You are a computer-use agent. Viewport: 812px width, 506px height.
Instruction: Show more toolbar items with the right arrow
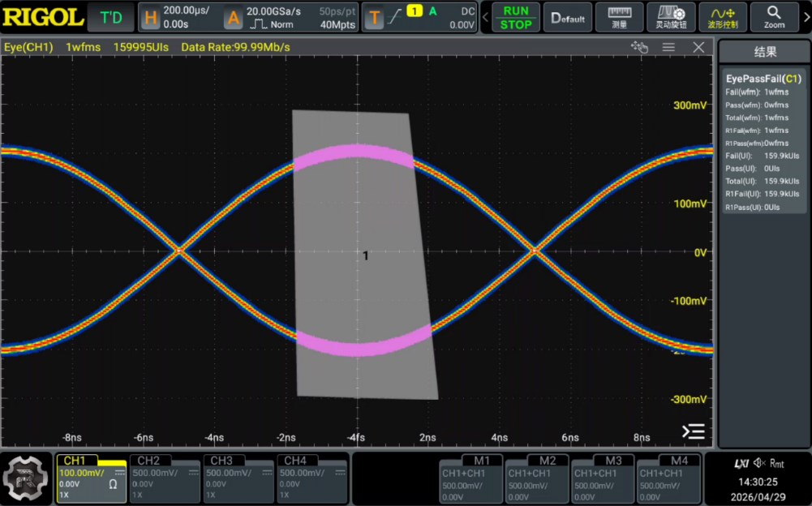click(x=806, y=17)
